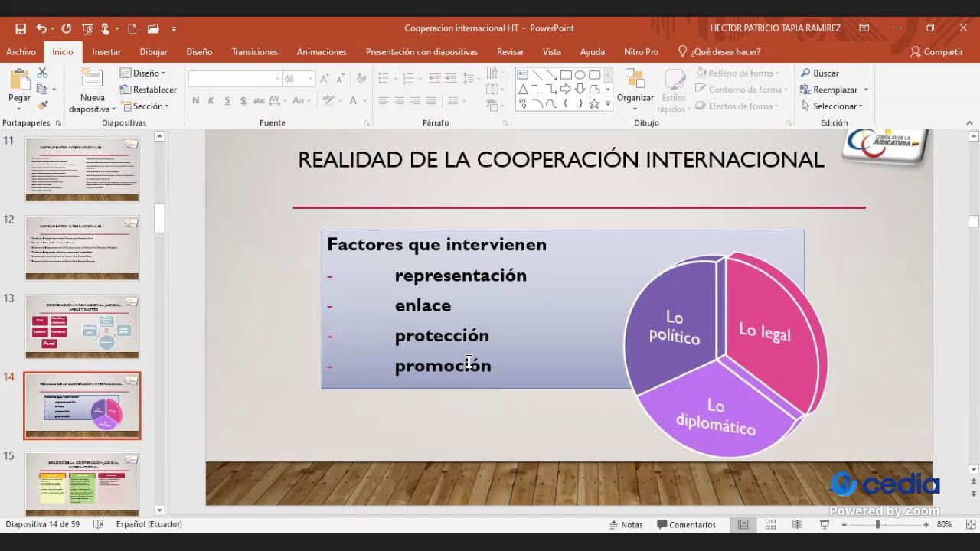Pick the right arrow shape
The image size is (980, 551).
566,89
